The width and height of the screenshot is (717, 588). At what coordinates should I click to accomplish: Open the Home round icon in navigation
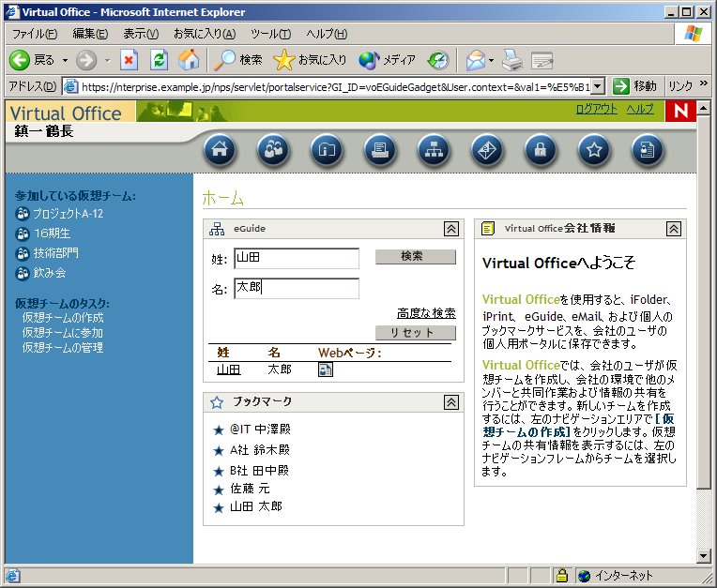pos(220,149)
